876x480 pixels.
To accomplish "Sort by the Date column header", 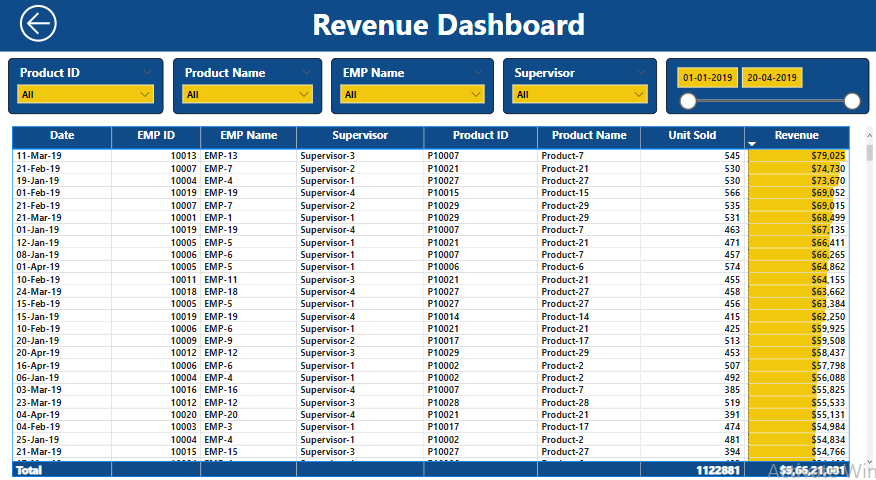I will (x=62, y=135).
